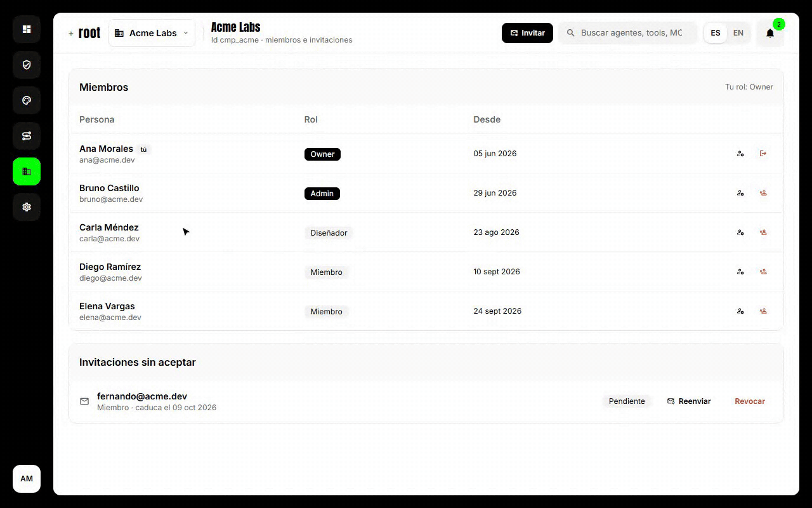Screen dimensions: 812x508
Task: Click the Invitar button
Action: 527,33
